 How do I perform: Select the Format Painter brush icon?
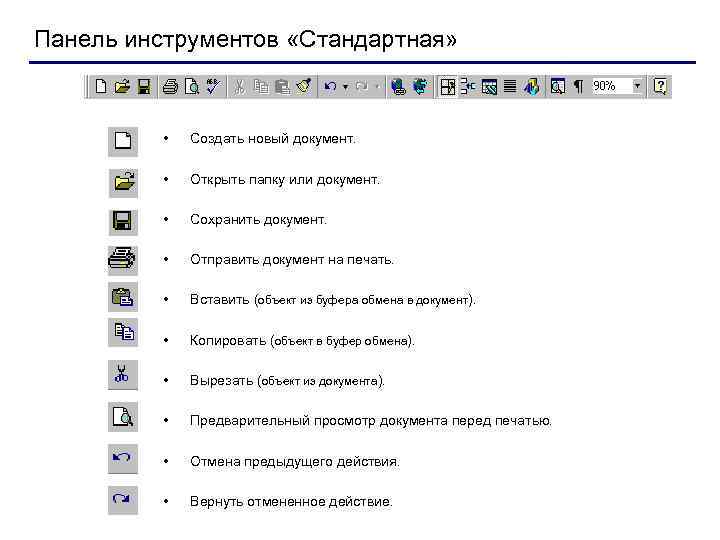click(x=304, y=86)
